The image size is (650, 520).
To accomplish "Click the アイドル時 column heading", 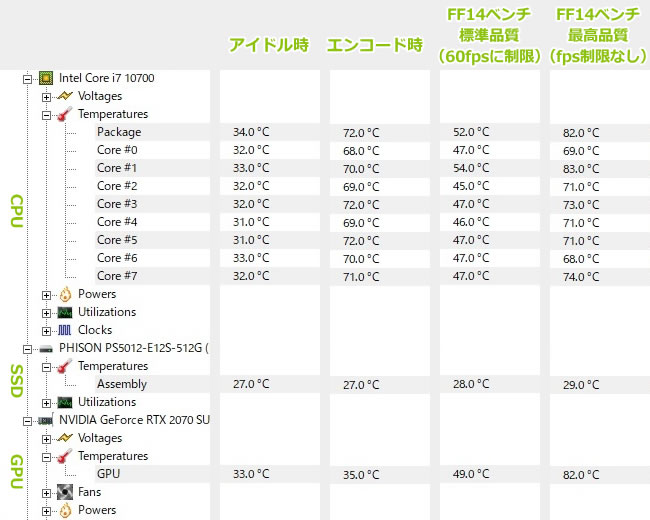I will (x=269, y=45).
